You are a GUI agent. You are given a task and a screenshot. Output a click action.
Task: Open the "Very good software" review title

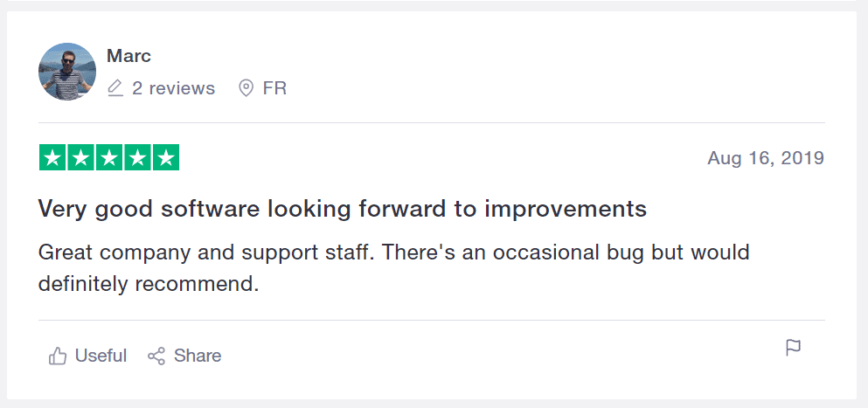(x=342, y=210)
